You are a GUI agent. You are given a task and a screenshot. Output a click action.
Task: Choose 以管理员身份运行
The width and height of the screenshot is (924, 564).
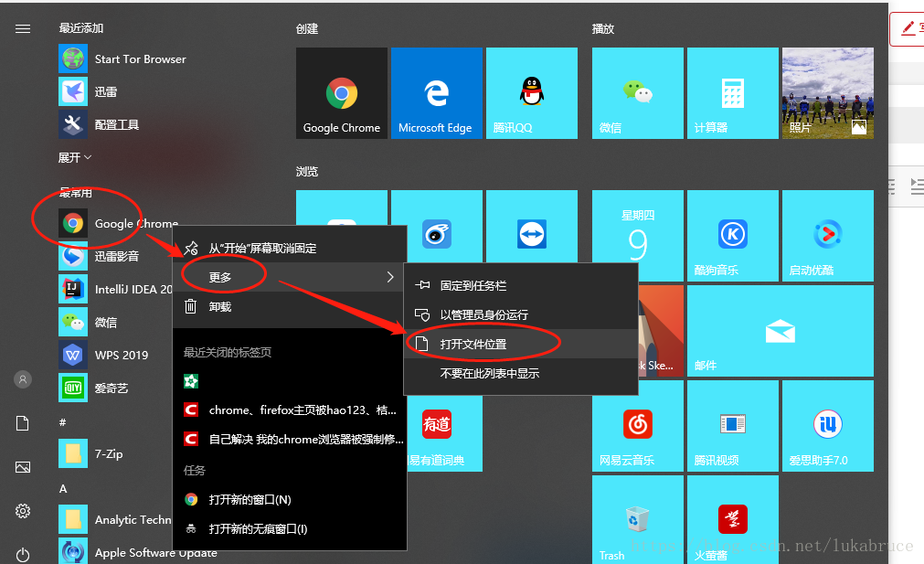tap(520, 314)
